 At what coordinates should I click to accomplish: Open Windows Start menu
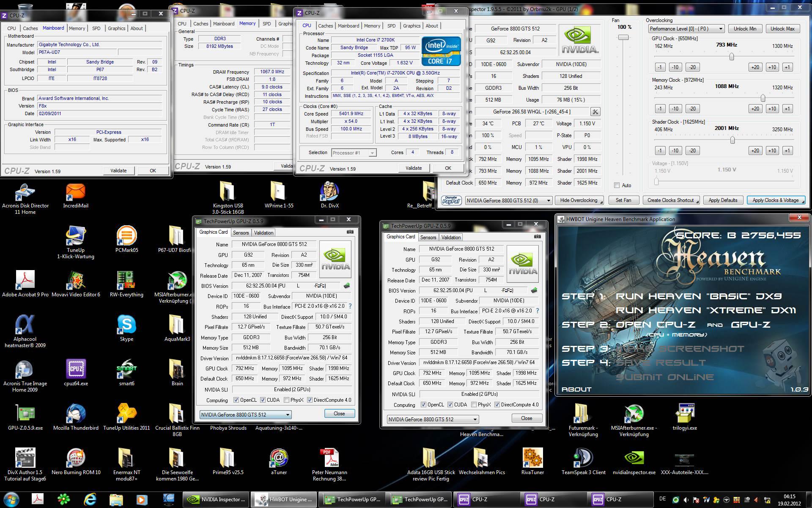pyautogui.click(x=11, y=500)
